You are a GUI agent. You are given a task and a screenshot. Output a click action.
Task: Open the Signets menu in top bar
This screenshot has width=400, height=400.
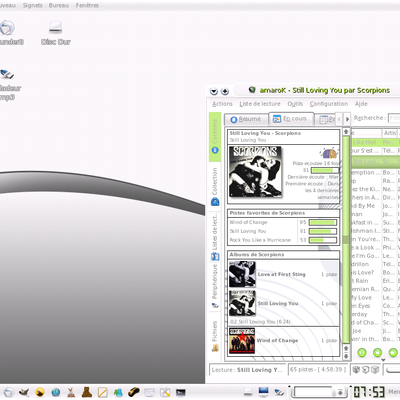coord(32,5)
